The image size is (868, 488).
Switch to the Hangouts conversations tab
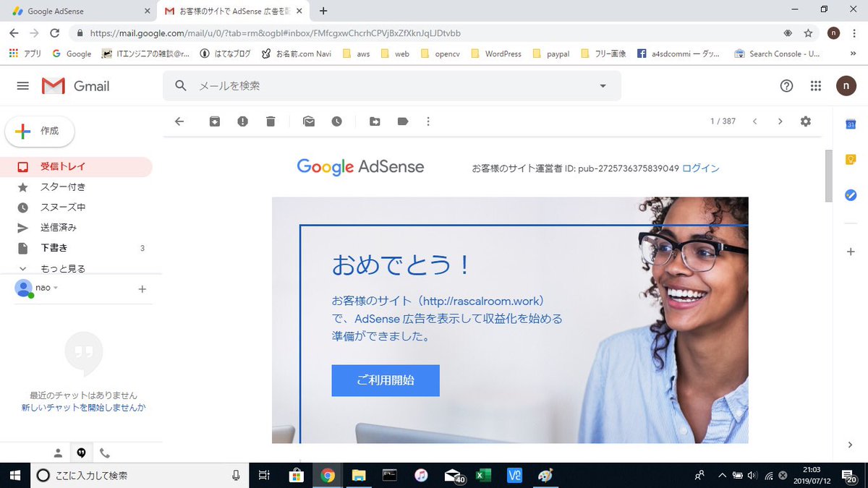tap(81, 453)
